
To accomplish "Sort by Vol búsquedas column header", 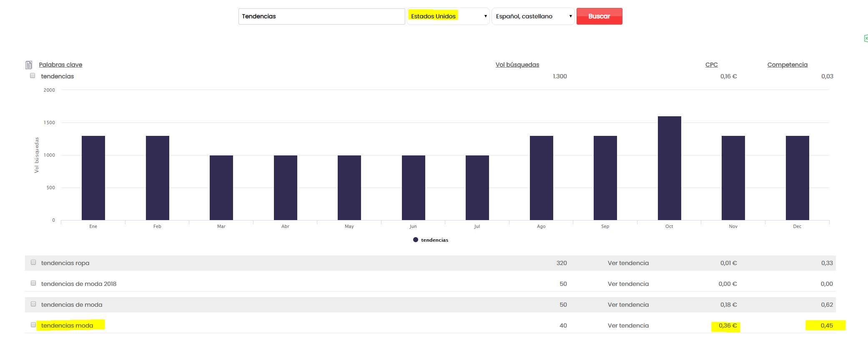I will [517, 65].
